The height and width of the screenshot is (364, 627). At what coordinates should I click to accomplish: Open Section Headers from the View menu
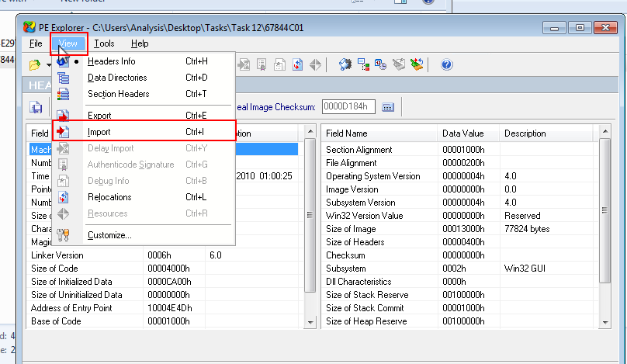(118, 94)
